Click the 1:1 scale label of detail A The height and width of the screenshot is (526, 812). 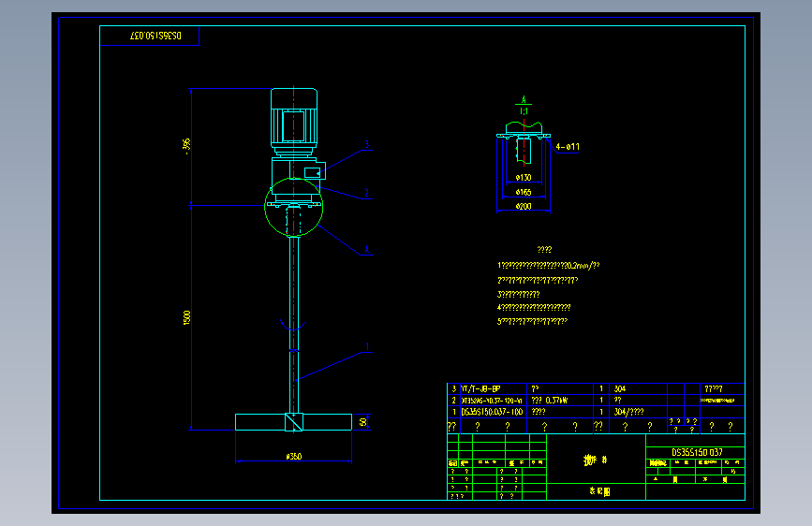pos(524,110)
